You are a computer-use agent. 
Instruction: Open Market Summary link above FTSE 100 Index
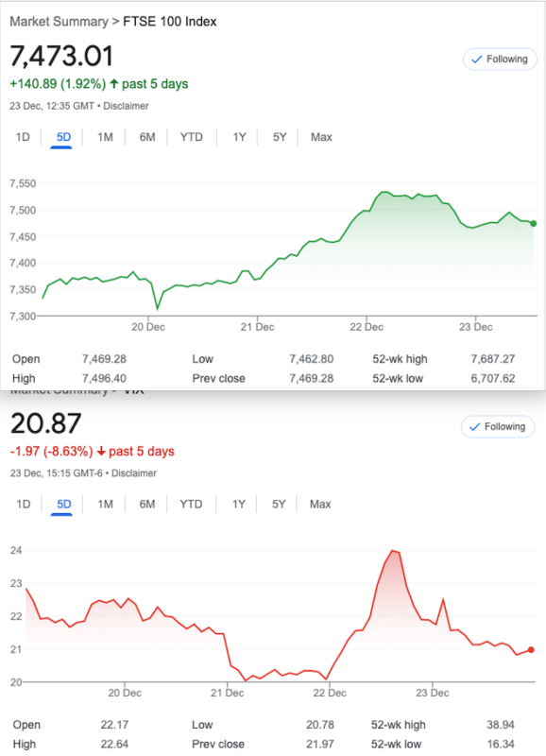[59, 22]
